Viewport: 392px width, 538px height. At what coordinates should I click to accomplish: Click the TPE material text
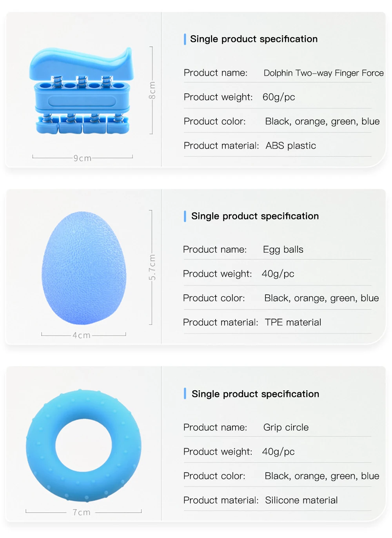[x=293, y=322]
